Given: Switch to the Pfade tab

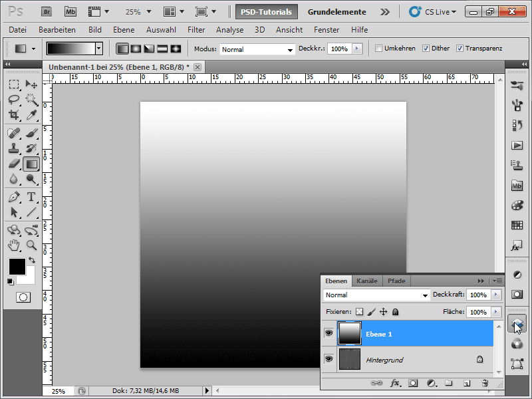Looking at the screenshot, I should [396, 281].
